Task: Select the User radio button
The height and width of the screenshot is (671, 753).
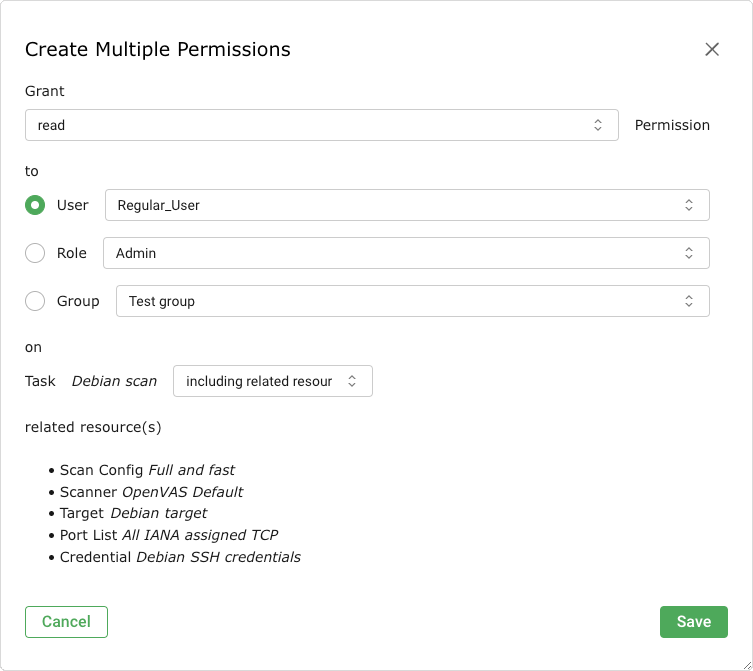Action: [x=35, y=205]
